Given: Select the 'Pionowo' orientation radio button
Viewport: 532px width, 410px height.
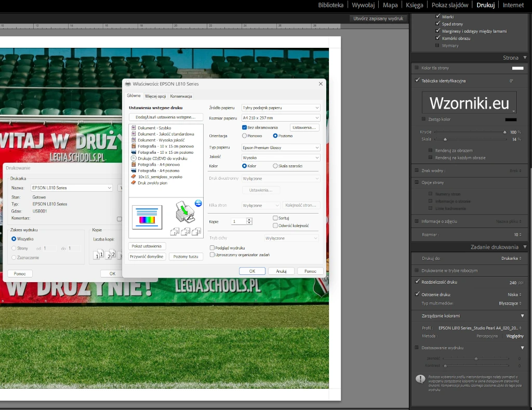Looking at the screenshot, I should (245, 136).
